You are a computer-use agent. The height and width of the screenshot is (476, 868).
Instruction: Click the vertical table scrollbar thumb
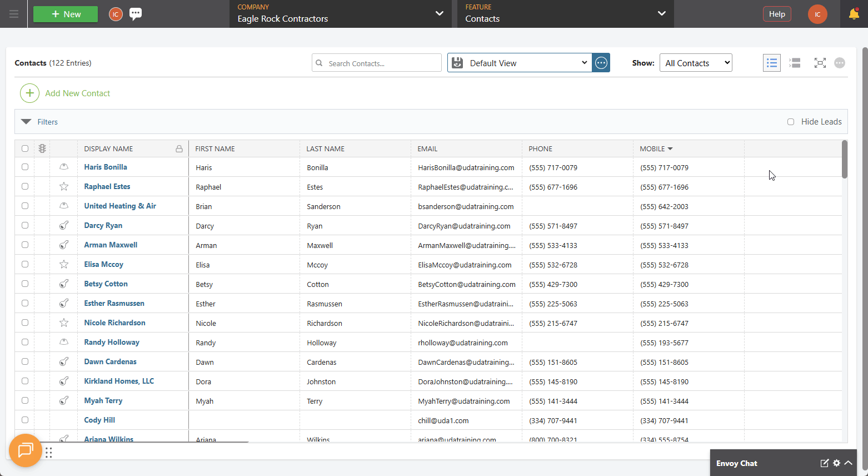point(845,159)
